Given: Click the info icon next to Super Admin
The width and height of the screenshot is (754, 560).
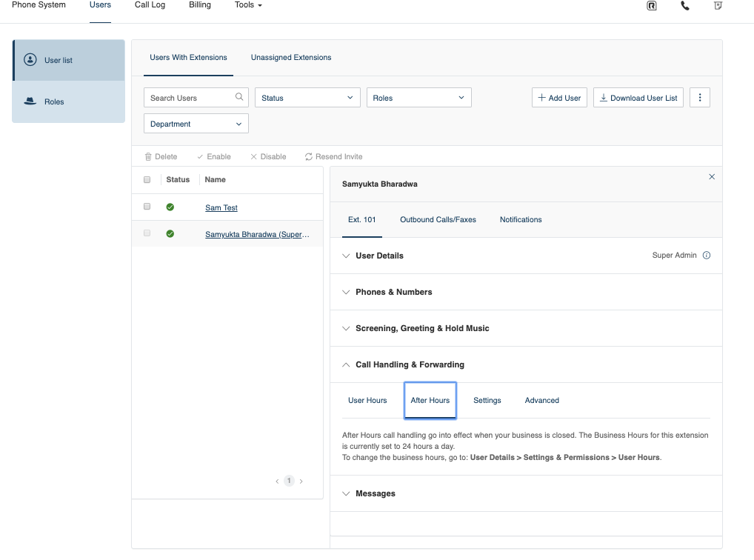Looking at the screenshot, I should coord(706,255).
